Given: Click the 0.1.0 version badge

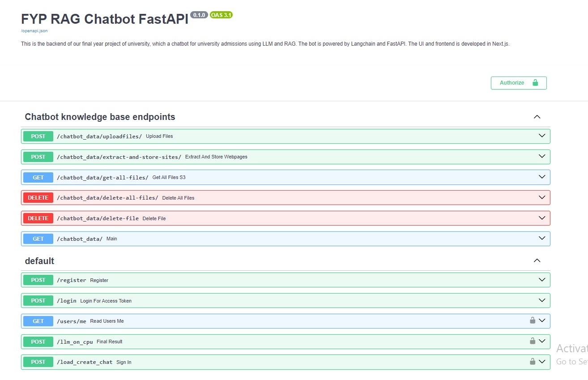Looking at the screenshot, I should 199,15.
